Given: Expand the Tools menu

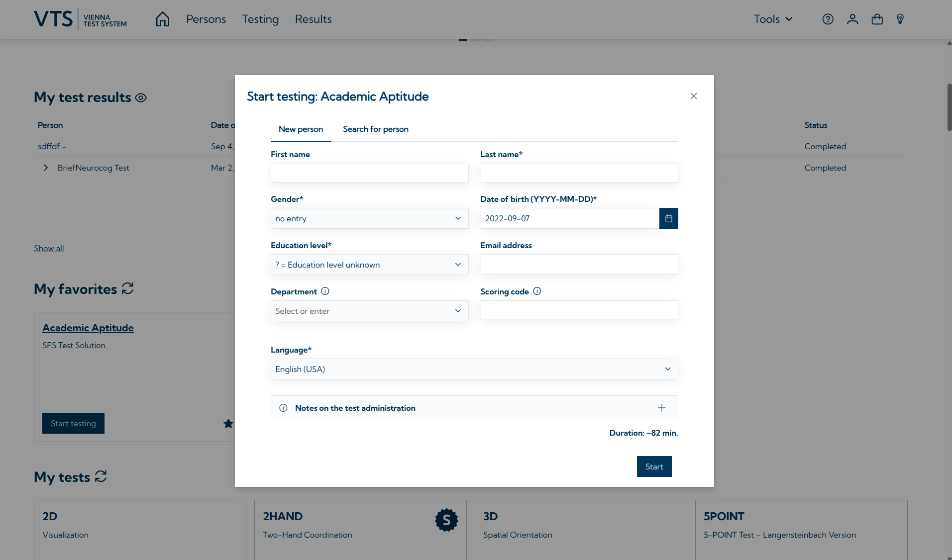Looking at the screenshot, I should tap(773, 19).
